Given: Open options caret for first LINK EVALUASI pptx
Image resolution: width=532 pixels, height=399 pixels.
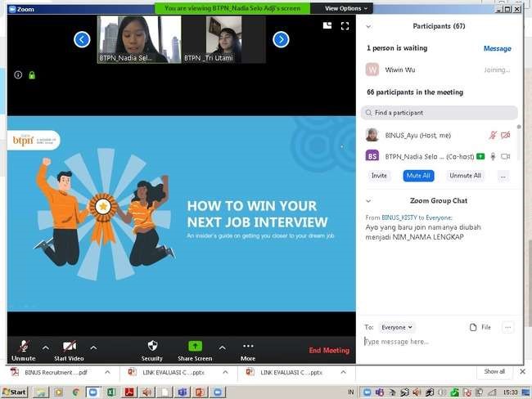Looking at the screenshot, I should 225,372.
